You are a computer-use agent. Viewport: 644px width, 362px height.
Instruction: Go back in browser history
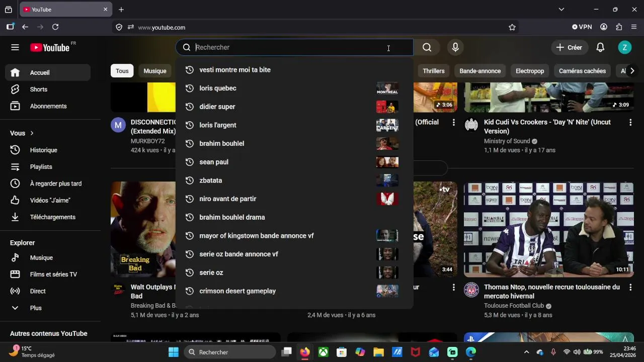point(25,27)
